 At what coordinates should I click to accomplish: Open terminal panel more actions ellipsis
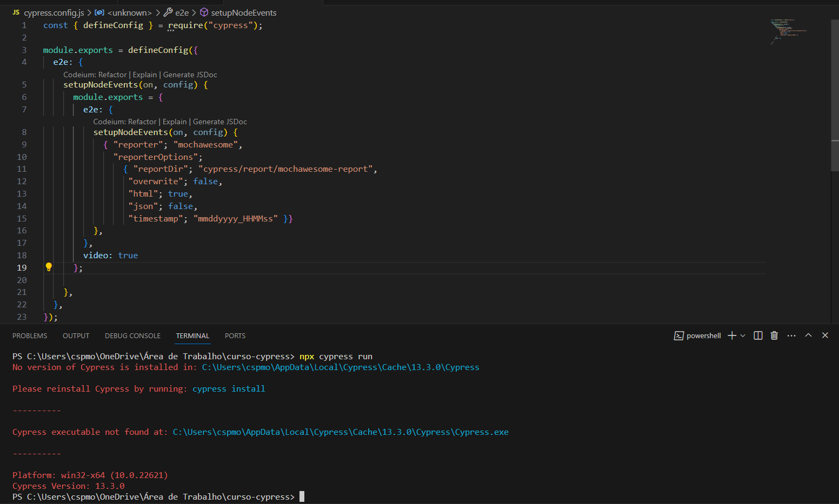click(x=791, y=335)
